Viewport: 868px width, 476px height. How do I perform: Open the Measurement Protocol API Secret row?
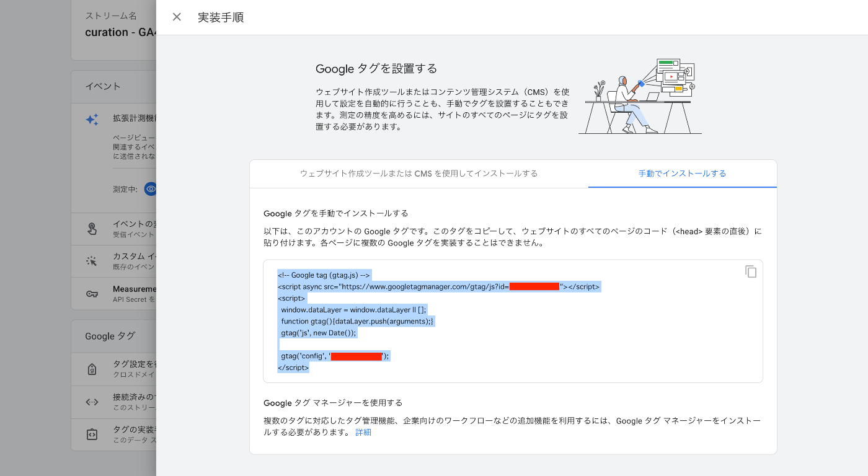click(113, 294)
